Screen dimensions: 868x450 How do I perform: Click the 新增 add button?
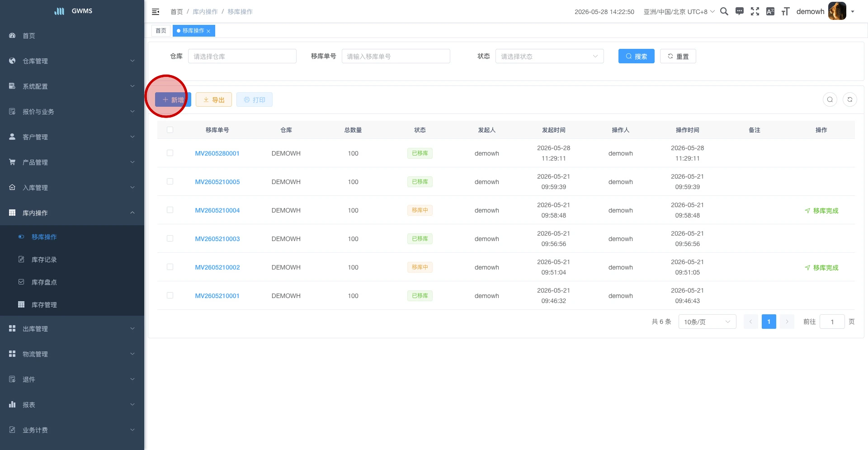[x=173, y=99]
